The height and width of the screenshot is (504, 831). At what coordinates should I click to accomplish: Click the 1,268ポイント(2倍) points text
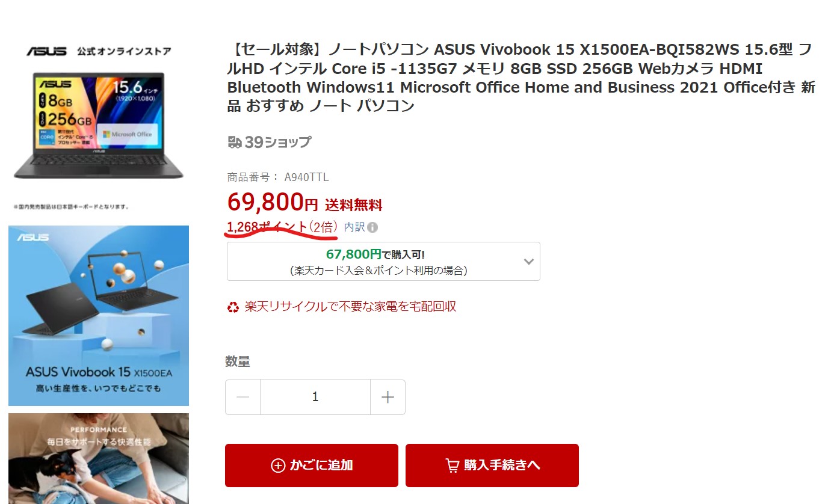282,227
